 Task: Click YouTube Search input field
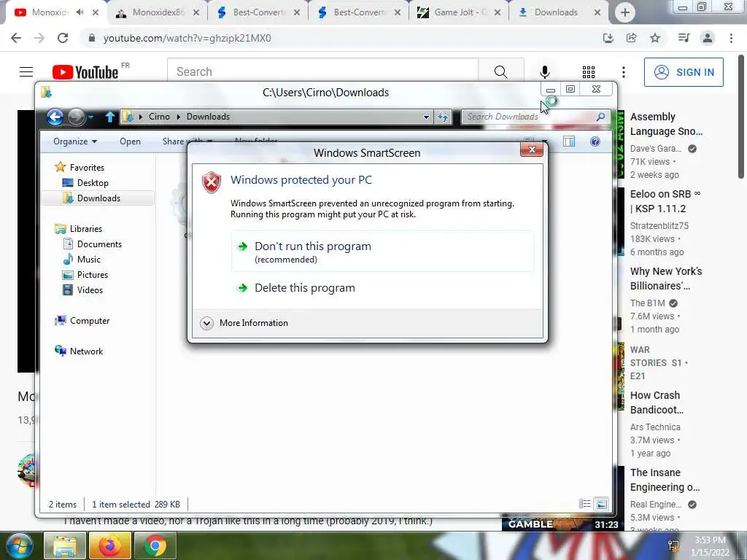(x=322, y=72)
